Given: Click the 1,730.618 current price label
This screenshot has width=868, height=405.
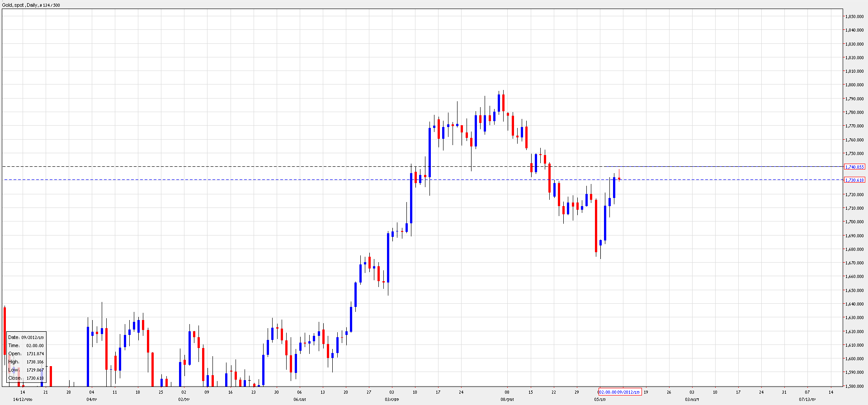Looking at the screenshot, I should point(854,180).
